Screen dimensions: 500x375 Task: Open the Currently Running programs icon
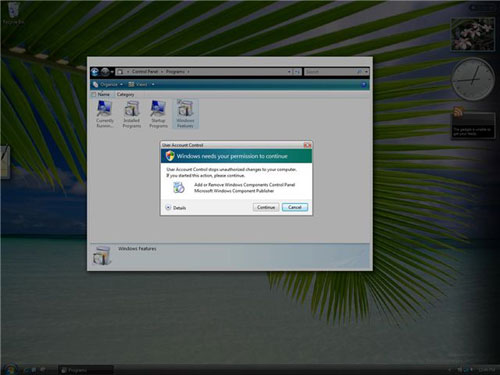click(105, 114)
